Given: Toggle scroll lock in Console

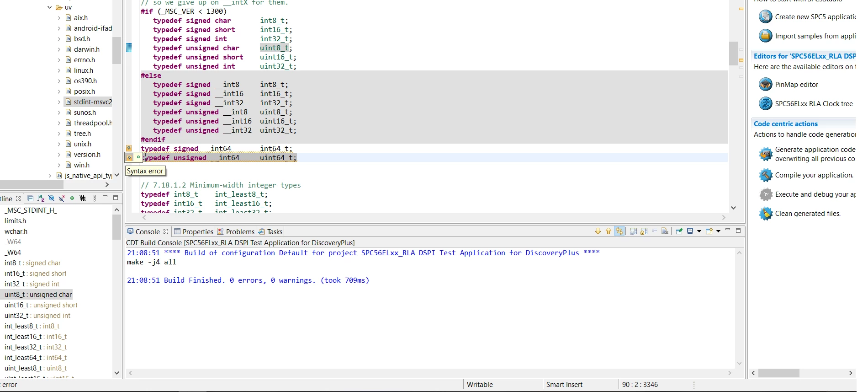Looking at the screenshot, I should (644, 231).
